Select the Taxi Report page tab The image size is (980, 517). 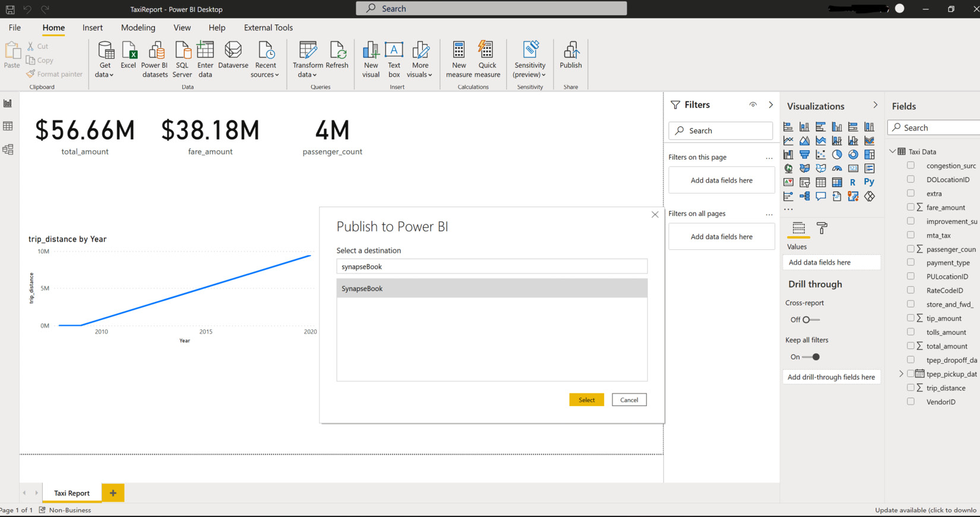point(72,493)
